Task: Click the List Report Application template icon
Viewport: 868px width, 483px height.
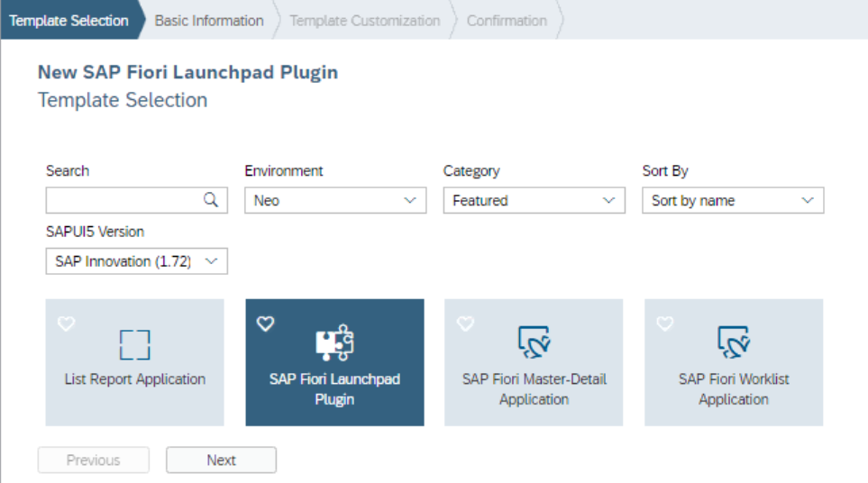Action: click(134, 344)
